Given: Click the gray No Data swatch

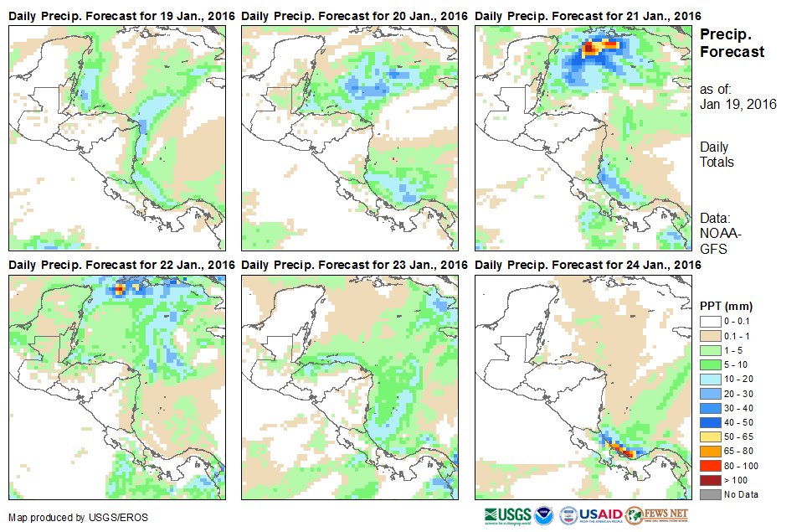Looking at the screenshot, I should point(711,494).
